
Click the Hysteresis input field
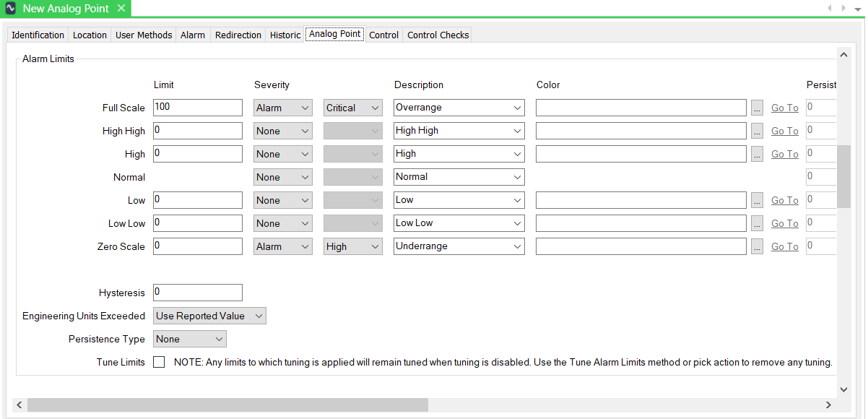[x=198, y=293]
